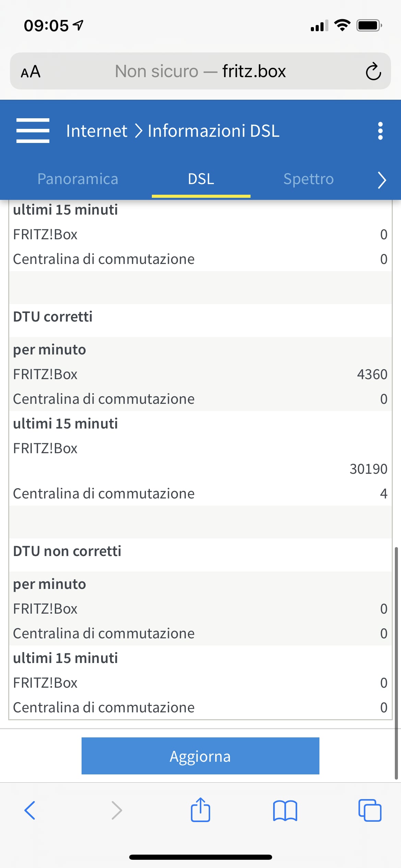The image size is (401, 868).
Task: Show all open Safari tabs
Action: click(x=370, y=810)
